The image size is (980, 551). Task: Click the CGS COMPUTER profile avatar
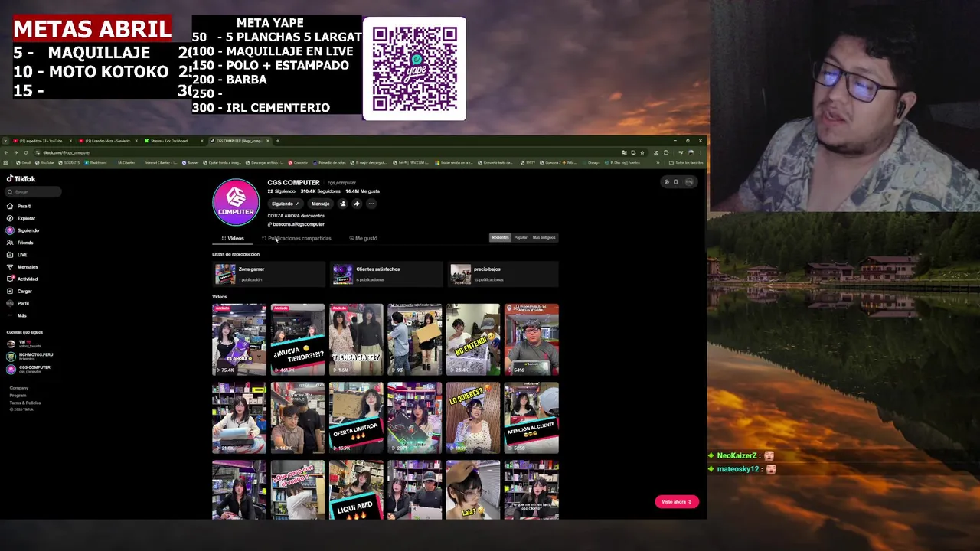point(236,202)
